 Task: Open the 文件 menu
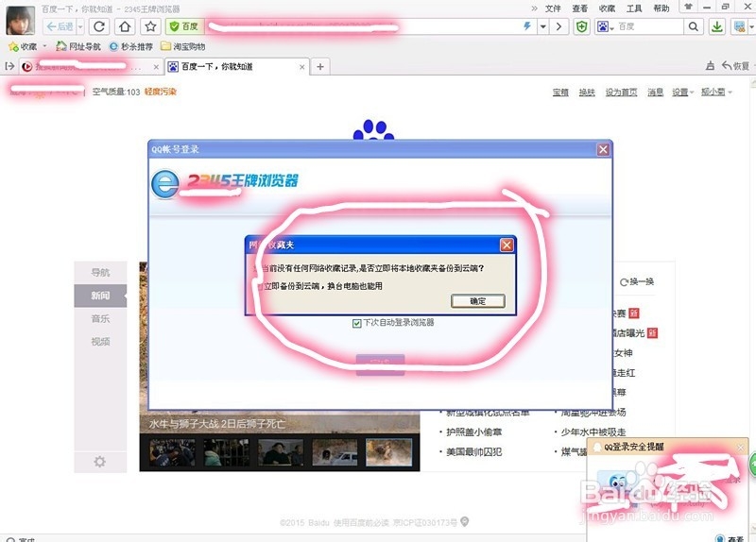(553, 8)
